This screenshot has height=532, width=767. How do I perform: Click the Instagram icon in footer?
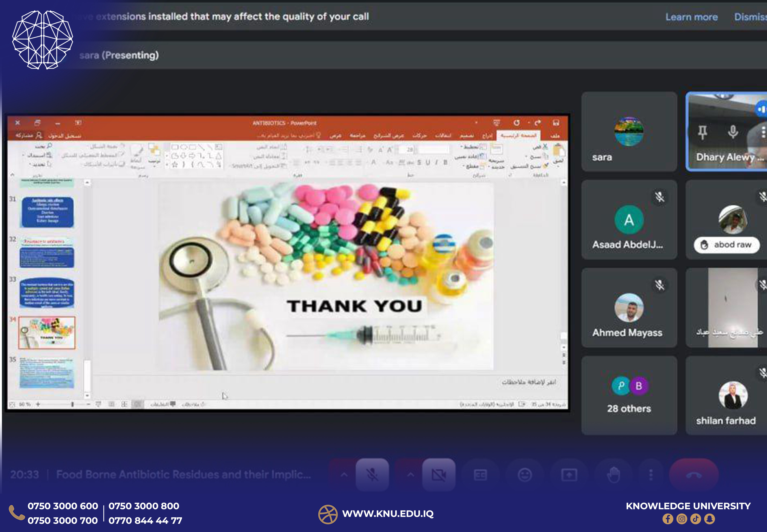[x=682, y=519]
